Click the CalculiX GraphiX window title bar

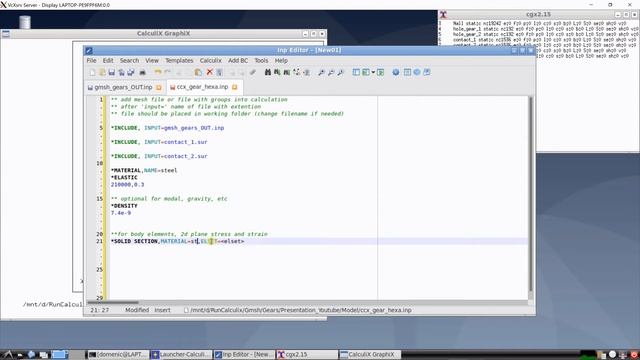pos(163,33)
